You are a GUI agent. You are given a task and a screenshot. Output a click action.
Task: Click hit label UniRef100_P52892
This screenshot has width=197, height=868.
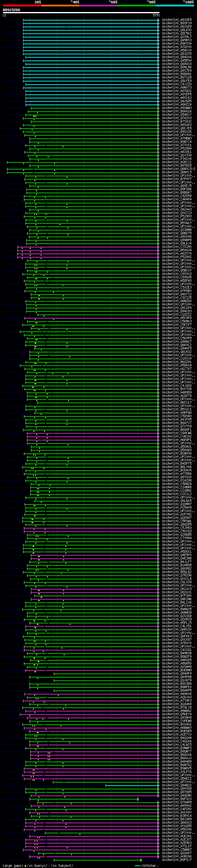pyautogui.click(x=177, y=257)
